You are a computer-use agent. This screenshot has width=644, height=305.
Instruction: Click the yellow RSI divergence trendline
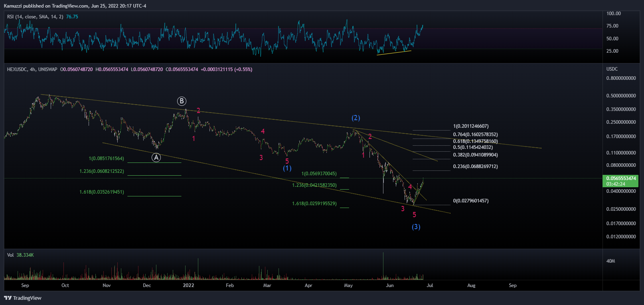coord(394,53)
